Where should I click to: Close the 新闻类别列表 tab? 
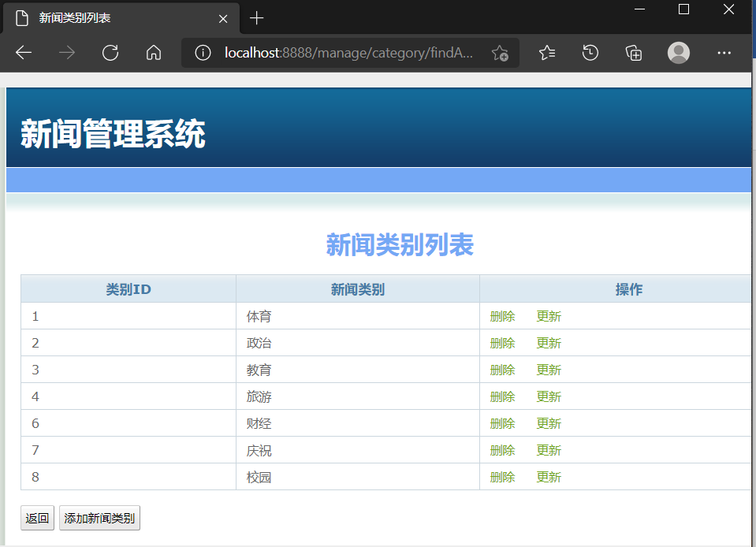point(223,19)
